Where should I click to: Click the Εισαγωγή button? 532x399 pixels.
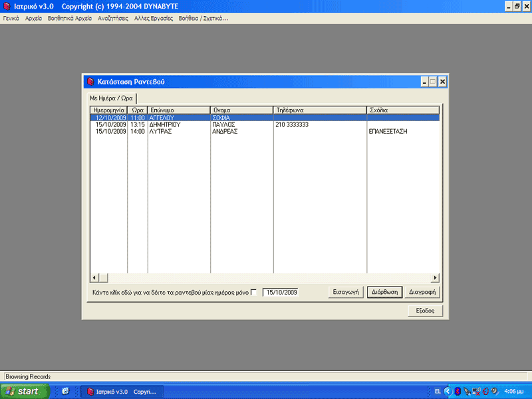pos(346,292)
